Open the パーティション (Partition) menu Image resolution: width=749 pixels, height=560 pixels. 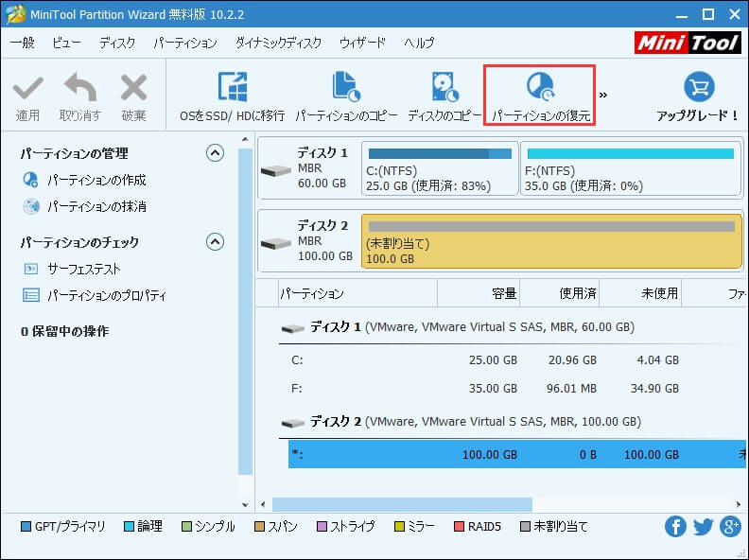185,43
